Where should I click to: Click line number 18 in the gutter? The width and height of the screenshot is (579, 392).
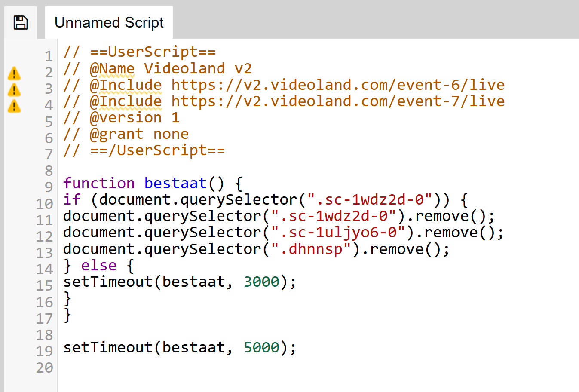pos(44,335)
